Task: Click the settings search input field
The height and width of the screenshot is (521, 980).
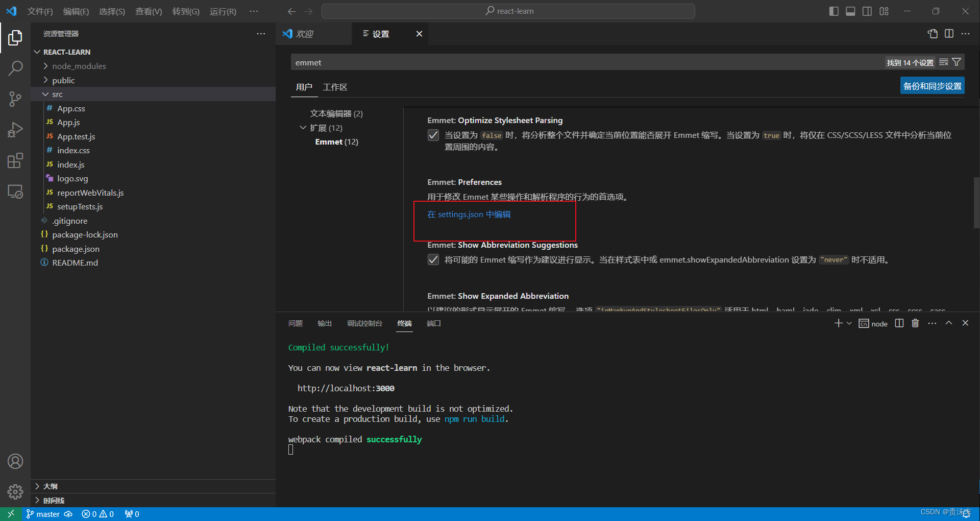Action: click(x=587, y=62)
